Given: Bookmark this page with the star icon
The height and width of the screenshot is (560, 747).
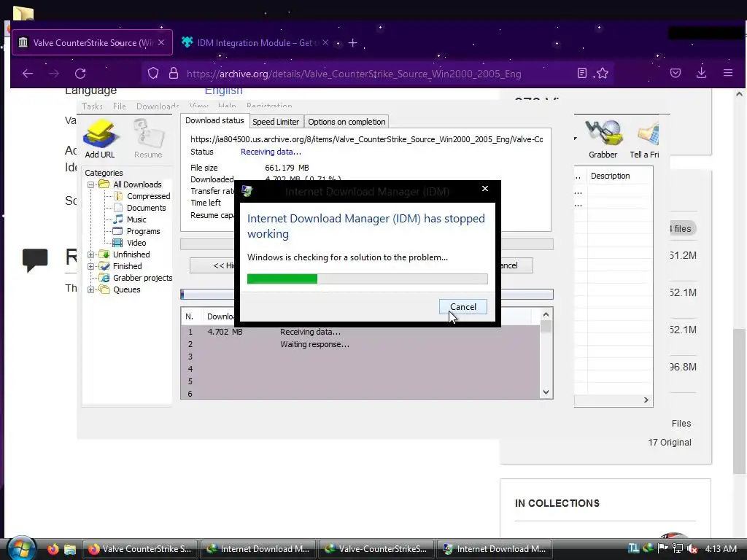Looking at the screenshot, I should coord(603,73).
